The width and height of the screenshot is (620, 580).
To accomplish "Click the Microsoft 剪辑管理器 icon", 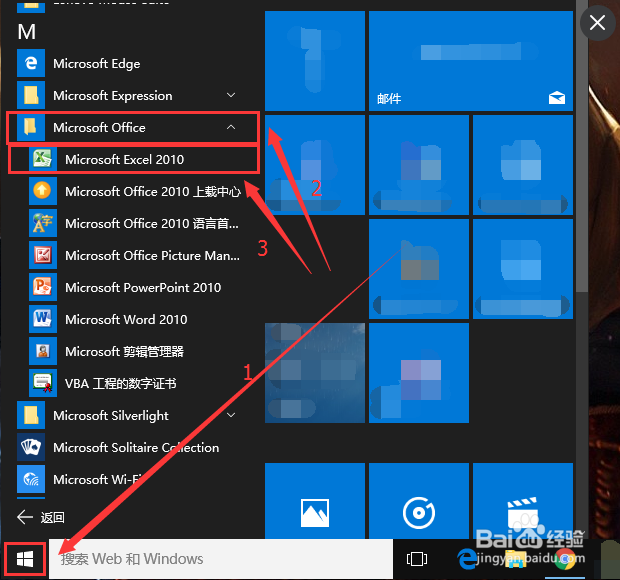I will click(x=43, y=351).
